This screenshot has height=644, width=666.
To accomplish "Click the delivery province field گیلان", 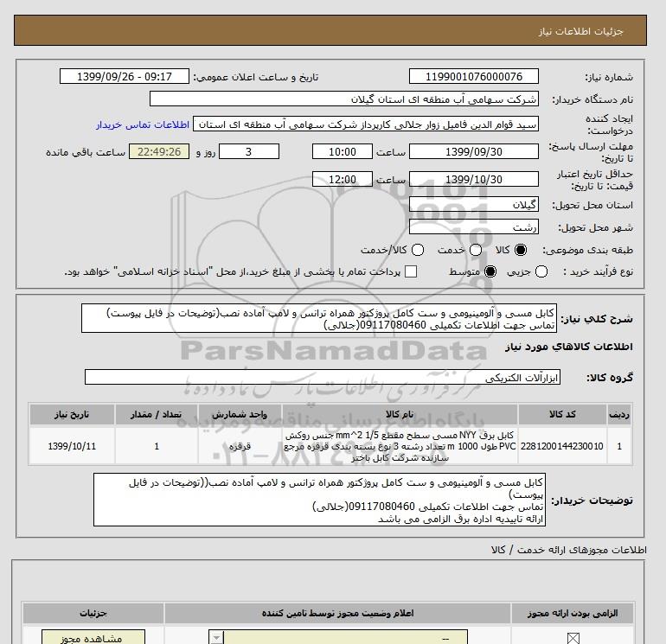I will coord(474,205).
